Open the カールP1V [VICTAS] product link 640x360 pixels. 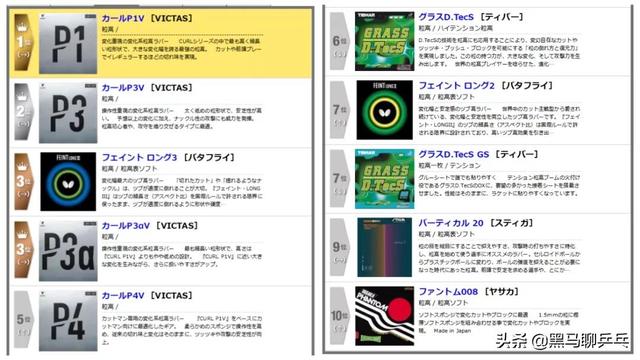pyautogui.click(x=147, y=18)
